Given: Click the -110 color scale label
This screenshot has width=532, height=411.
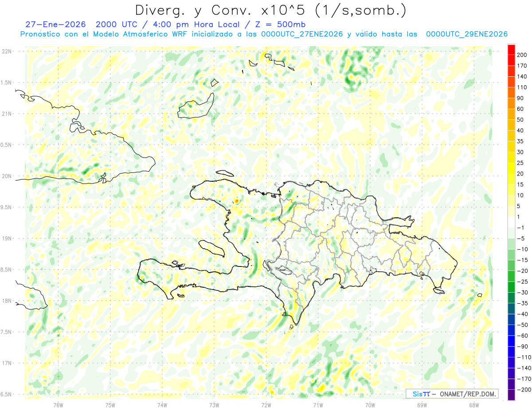Looking at the screenshot, I should [524, 357].
